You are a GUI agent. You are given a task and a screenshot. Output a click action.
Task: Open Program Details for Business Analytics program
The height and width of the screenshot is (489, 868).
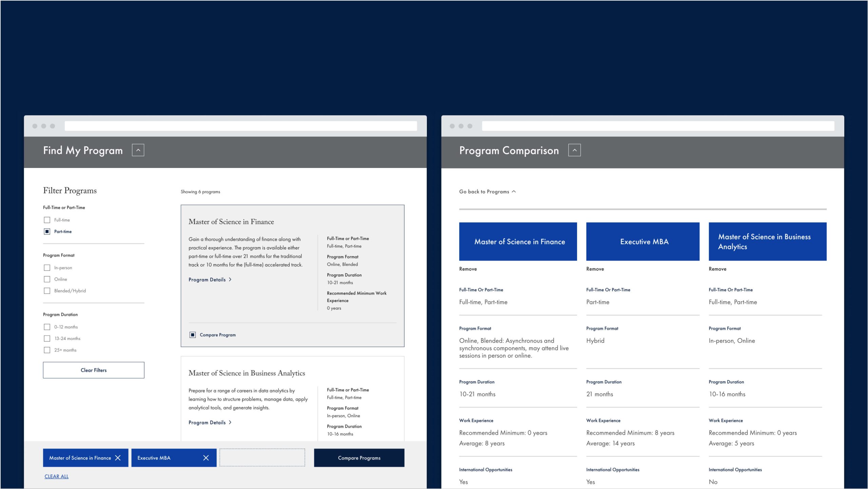[210, 422]
